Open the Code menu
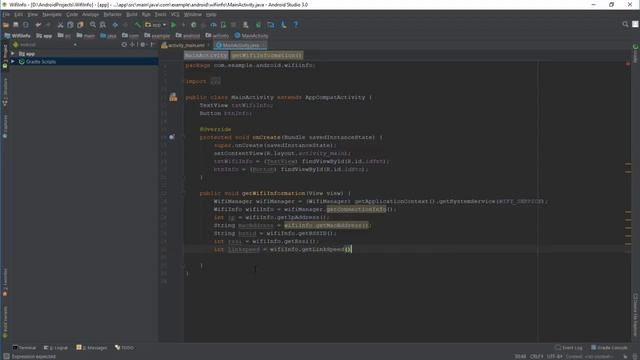This screenshot has height=360, width=640. (x=72, y=14)
